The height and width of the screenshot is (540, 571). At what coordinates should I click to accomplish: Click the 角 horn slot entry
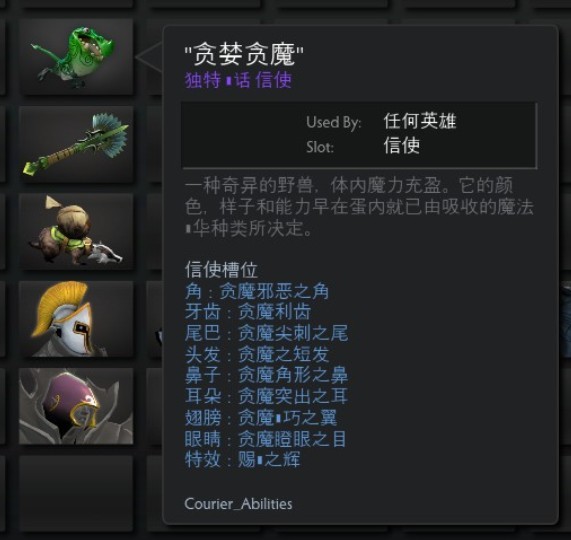coord(257,291)
